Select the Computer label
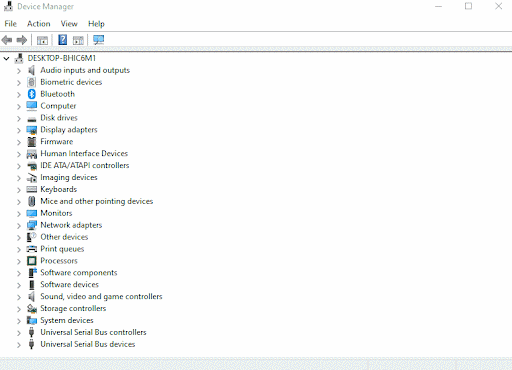The height and width of the screenshot is (370, 512). pos(58,106)
